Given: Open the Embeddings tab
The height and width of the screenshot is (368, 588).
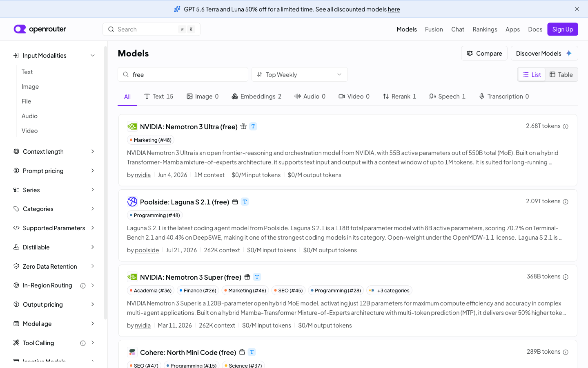Looking at the screenshot, I should [256, 96].
